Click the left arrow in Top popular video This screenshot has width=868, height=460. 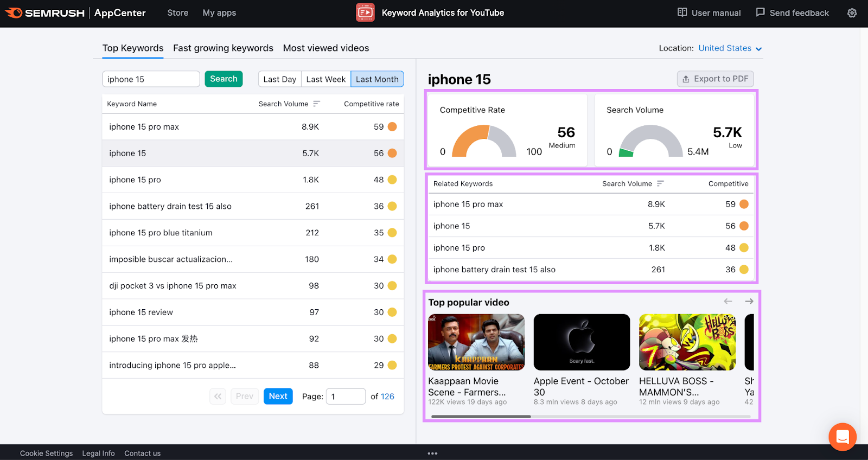click(x=728, y=302)
